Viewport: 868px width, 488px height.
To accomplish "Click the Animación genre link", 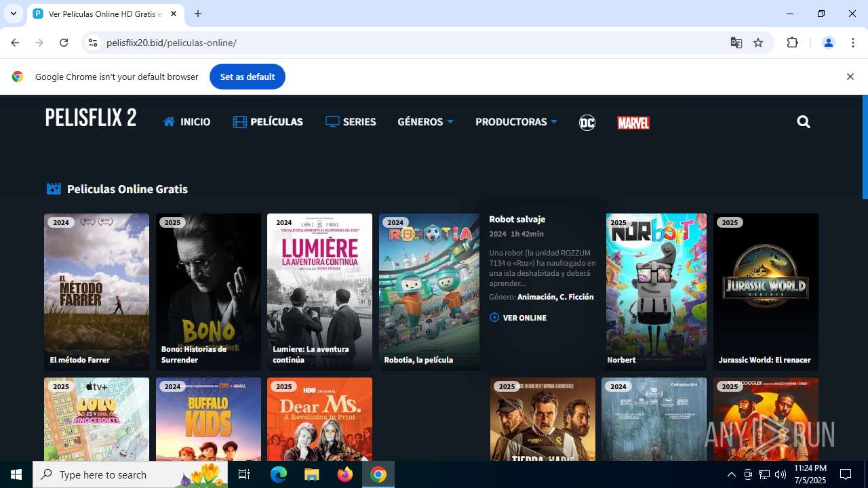I will tap(535, 297).
